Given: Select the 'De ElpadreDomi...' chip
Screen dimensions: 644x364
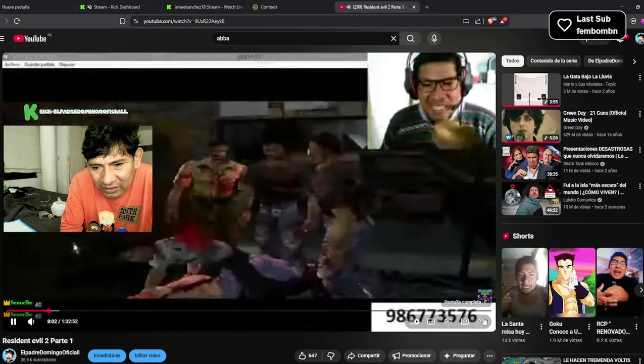Looking at the screenshot, I should coord(606,61).
